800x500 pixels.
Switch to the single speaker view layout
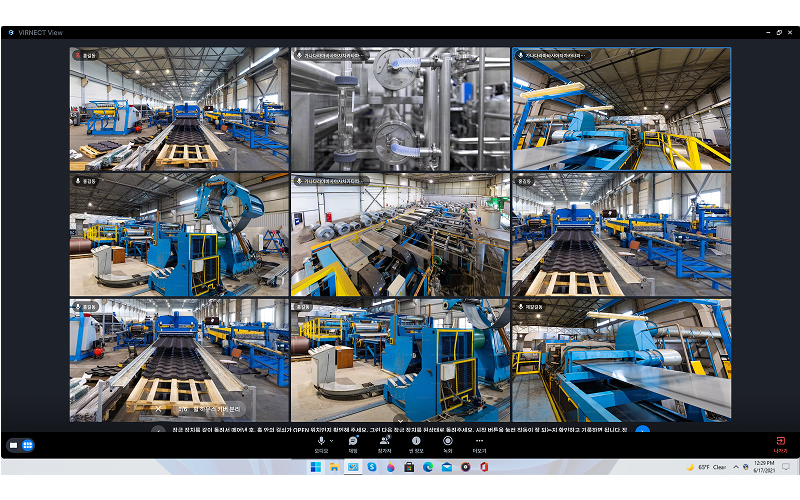tap(14, 445)
